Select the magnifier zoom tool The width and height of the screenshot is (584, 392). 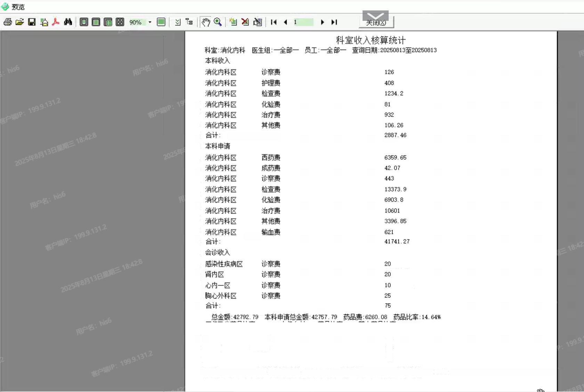pyautogui.click(x=218, y=22)
